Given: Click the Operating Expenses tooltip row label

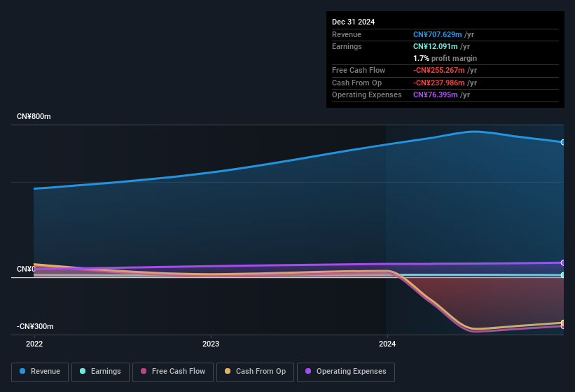Looking at the screenshot, I should (367, 95).
